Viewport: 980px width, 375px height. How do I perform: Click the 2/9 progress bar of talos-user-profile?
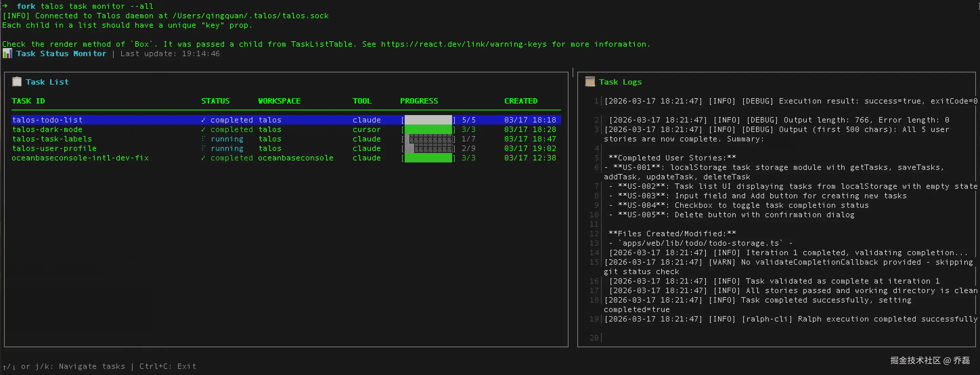tap(428, 148)
